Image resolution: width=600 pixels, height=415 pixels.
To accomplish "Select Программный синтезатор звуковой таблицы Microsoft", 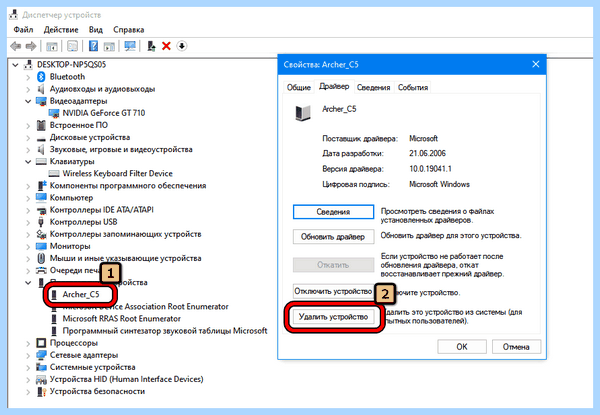I will [x=165, y=331].
